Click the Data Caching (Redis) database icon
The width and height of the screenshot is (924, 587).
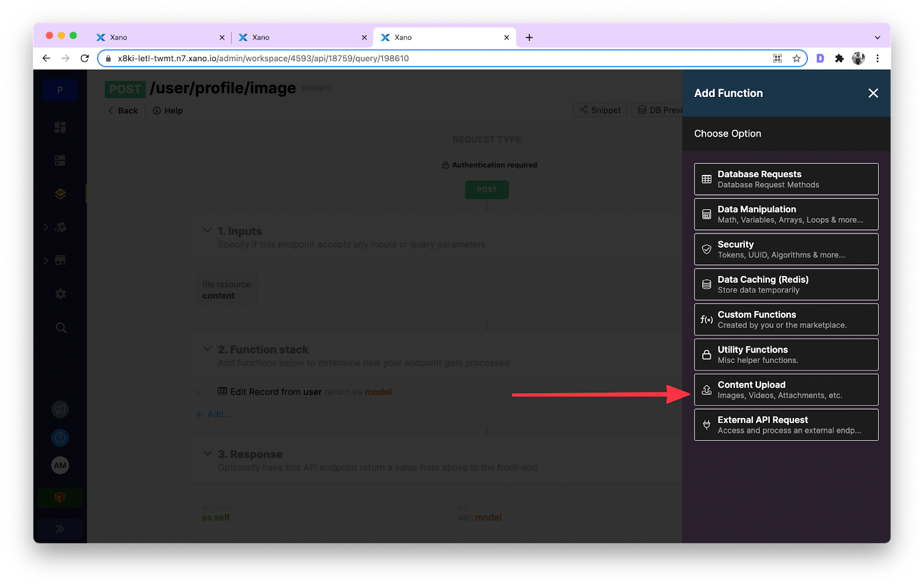point(706,285)
